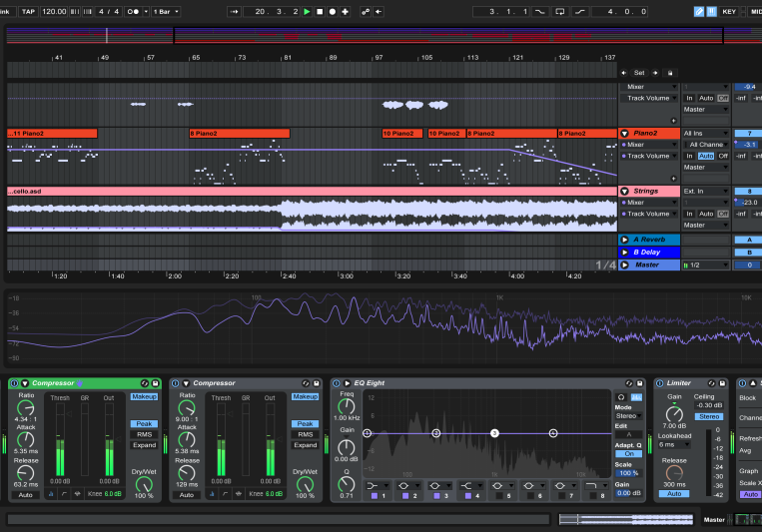Fold the first green Compressor device
The width and height of the screenshot is (762, 532).
point(25,383)
